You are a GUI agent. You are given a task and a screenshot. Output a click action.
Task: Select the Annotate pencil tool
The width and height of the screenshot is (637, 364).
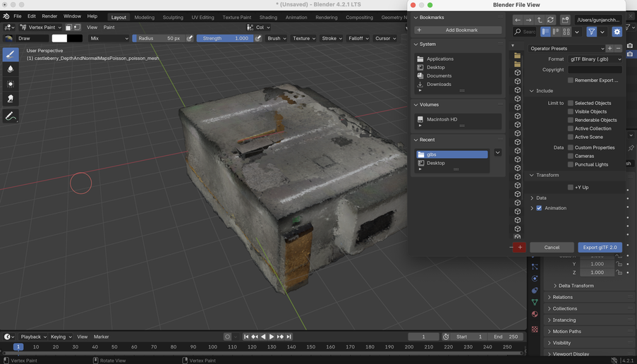[11, 116]
